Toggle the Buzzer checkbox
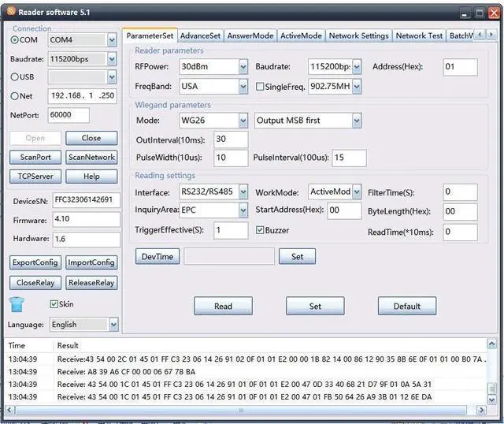504x424 pixels. point(261,231)
